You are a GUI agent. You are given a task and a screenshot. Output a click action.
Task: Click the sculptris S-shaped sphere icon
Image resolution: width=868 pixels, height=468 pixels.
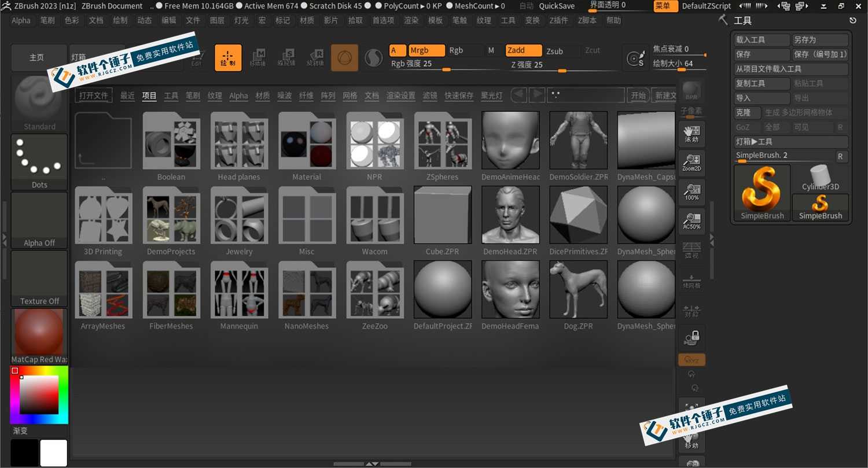[374, 58]
